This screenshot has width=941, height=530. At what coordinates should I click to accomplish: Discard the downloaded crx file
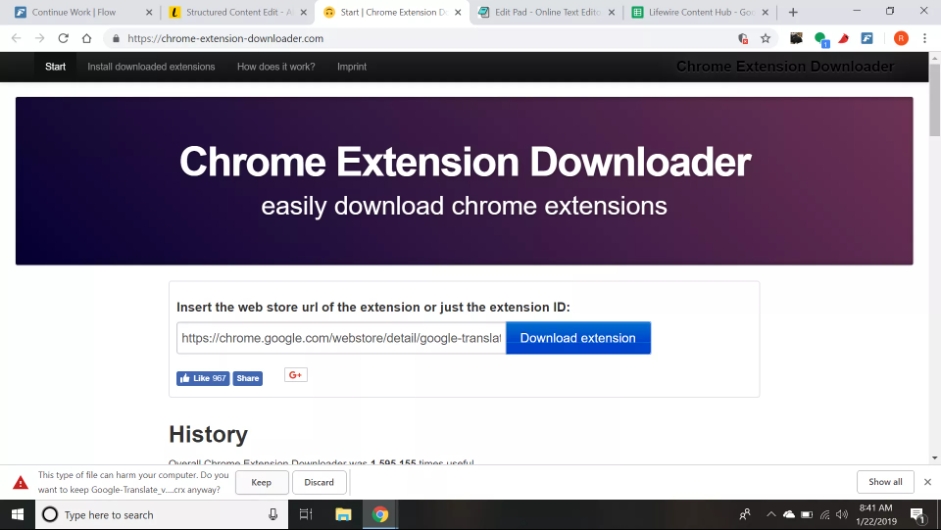click(319, 483)
